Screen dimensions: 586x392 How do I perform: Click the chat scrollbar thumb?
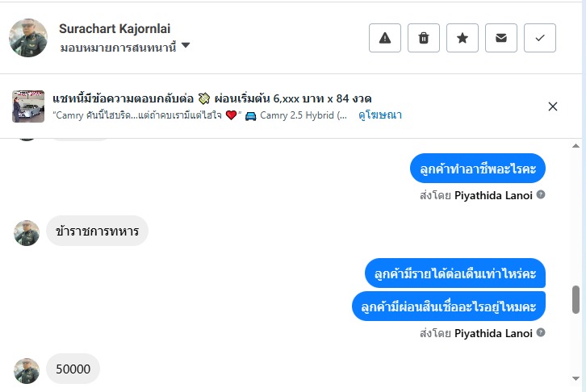576,299
